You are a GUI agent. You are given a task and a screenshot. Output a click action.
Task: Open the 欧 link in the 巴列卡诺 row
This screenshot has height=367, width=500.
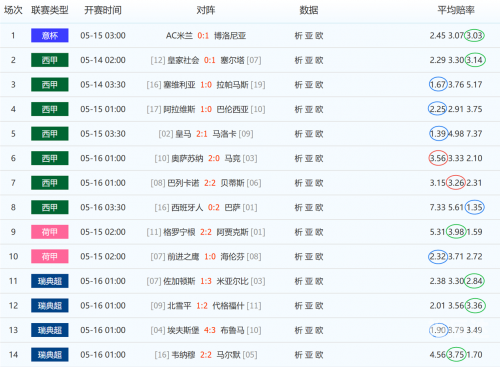coord(319,183)
